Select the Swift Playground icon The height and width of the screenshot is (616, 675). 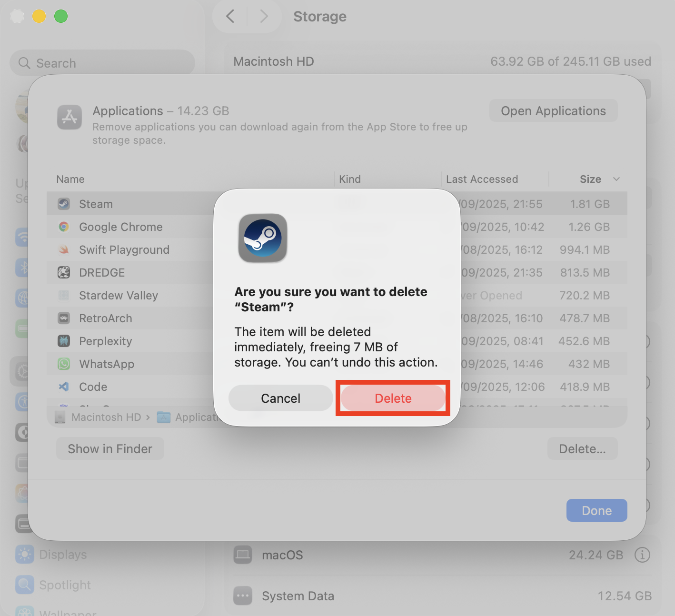(x=63, y=249)
